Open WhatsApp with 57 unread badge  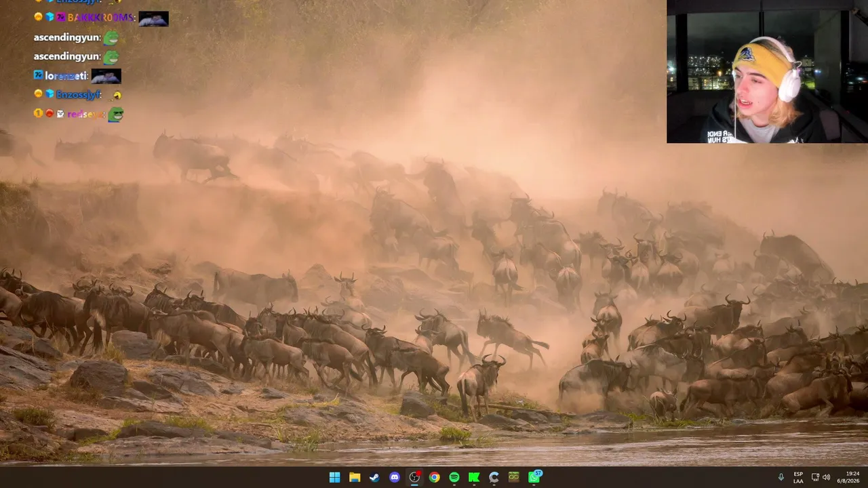click(534, 476)
